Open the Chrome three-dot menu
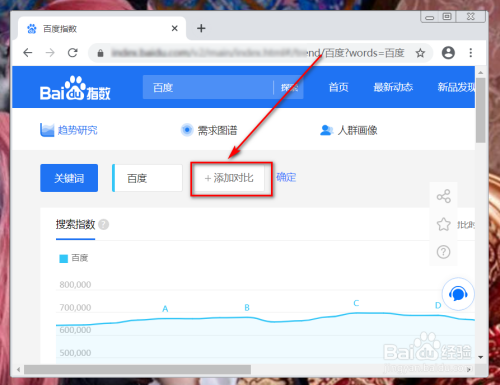The height and width of the screenshot is (385, 500). [471, 53]
